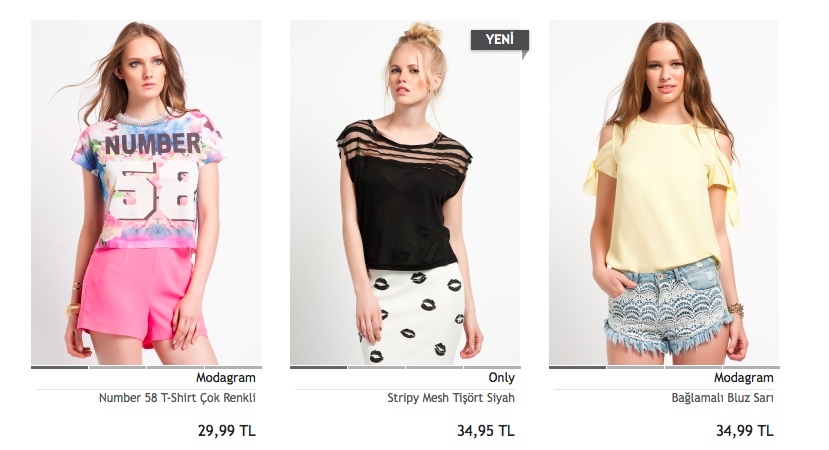Click the 34,95 TL price
The height and width of the screenshot is (450, 829).
[x=486, y=430]
